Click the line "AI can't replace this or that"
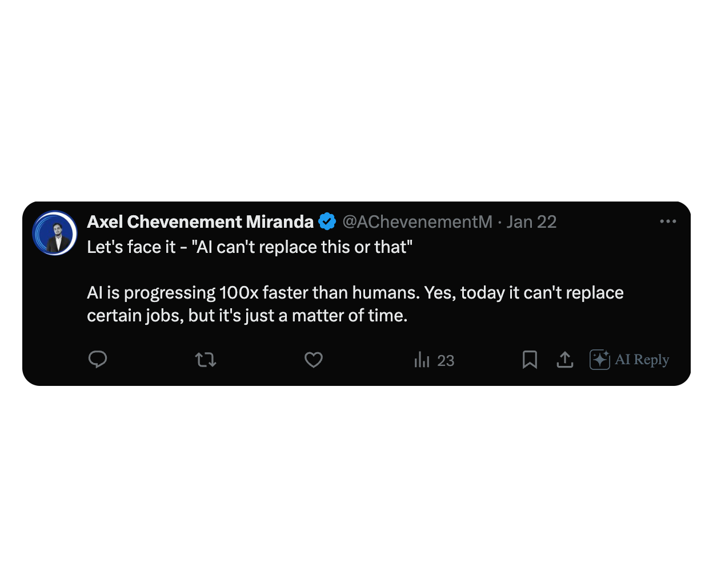This screenshot has width=713, height=588. (302, 247)
